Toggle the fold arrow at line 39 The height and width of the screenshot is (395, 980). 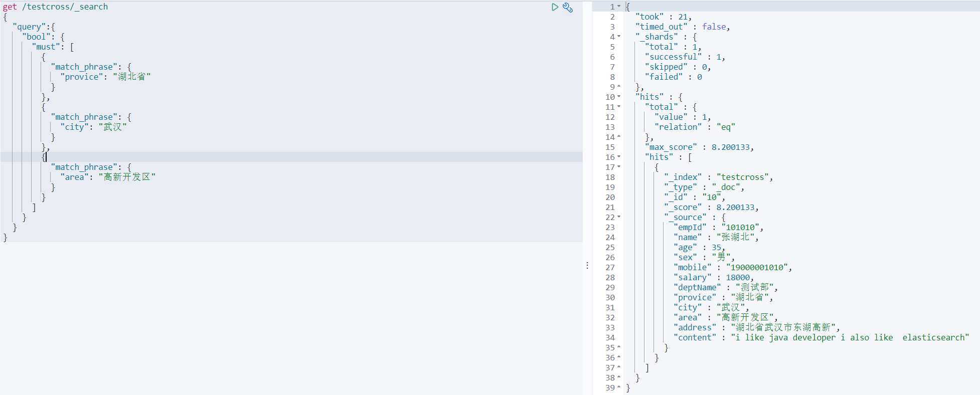[x=619, y=387]
